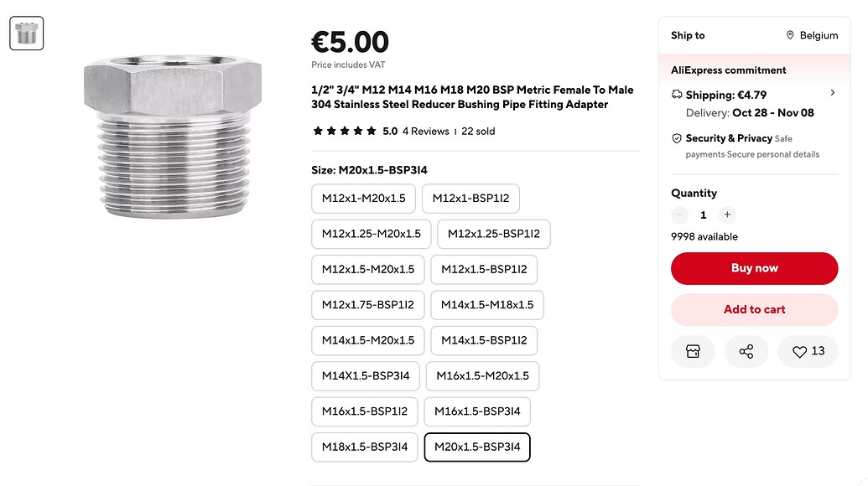This screenshot has width=868, height=486.
Task: Open the store icon button
Action: pyautogui.click(x=693, y=352)
